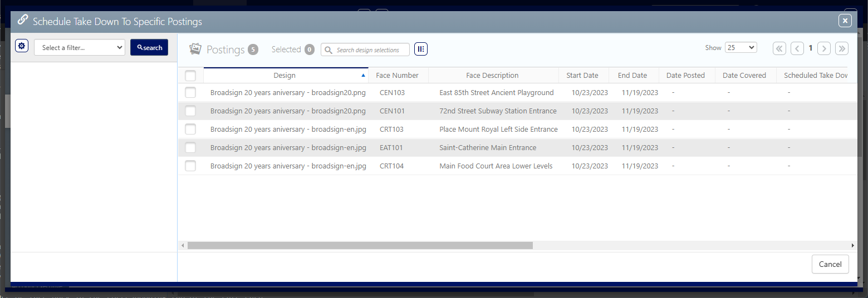Viewport: 868px width, 298px height.
Task: Sort by Face Number column header
Action: pyautogui.click(x=397, y=76)
